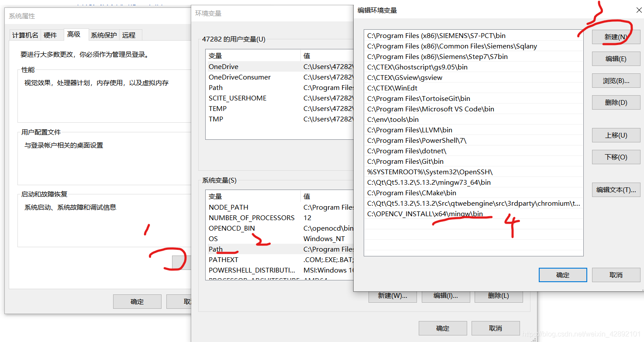The image size is (644, 342).
Task: Click the 删除(D) button in the edit dialog
Action: tap(616, 102)
